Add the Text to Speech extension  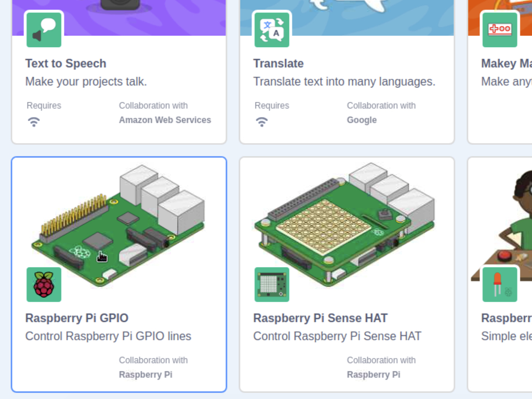[x=119, y=72]
